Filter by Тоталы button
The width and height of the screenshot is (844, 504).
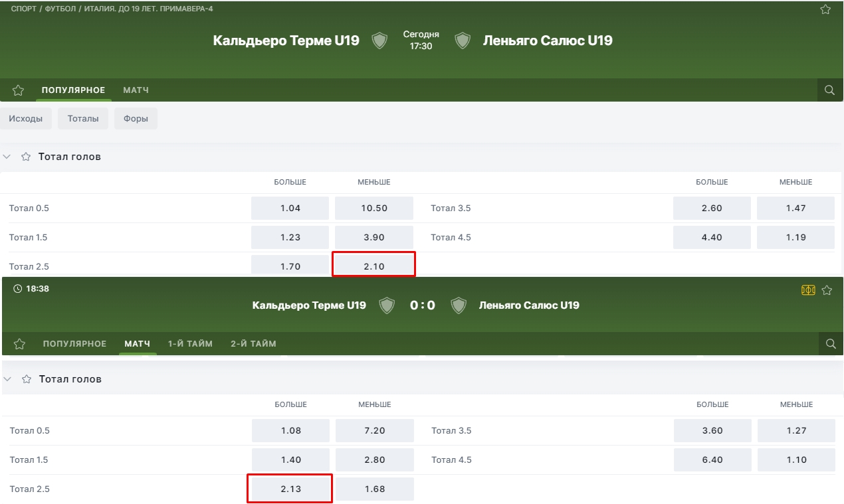click(x=83, y=119)
